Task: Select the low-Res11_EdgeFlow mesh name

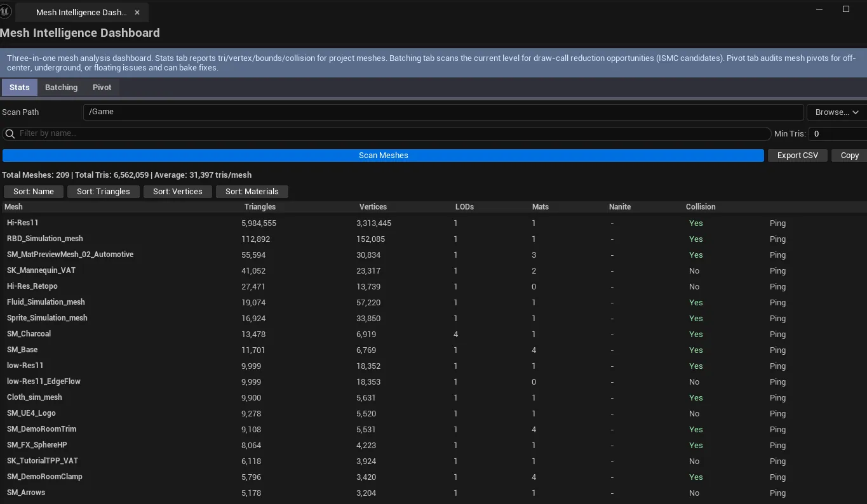Action: 44,381
